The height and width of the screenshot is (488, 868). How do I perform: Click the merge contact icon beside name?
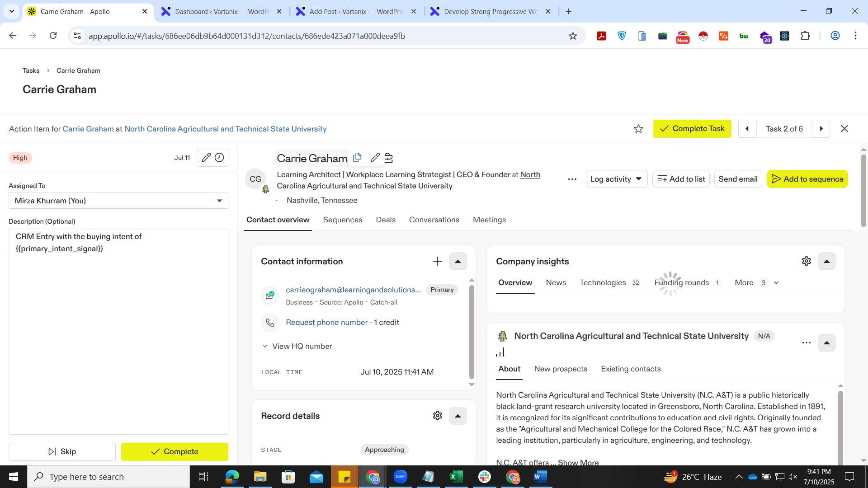click(388, 158)
